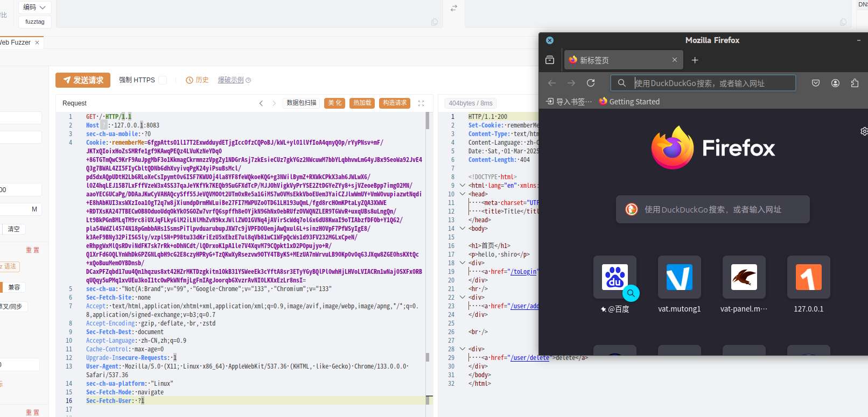Open the 爆破示例 example link
868x417 pixels.
coord(230,80)
